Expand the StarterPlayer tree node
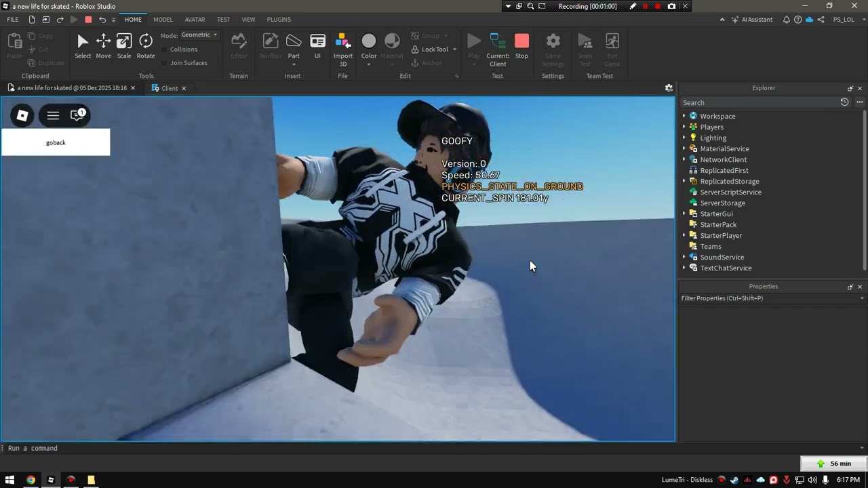868x488 pixels. 684,235
